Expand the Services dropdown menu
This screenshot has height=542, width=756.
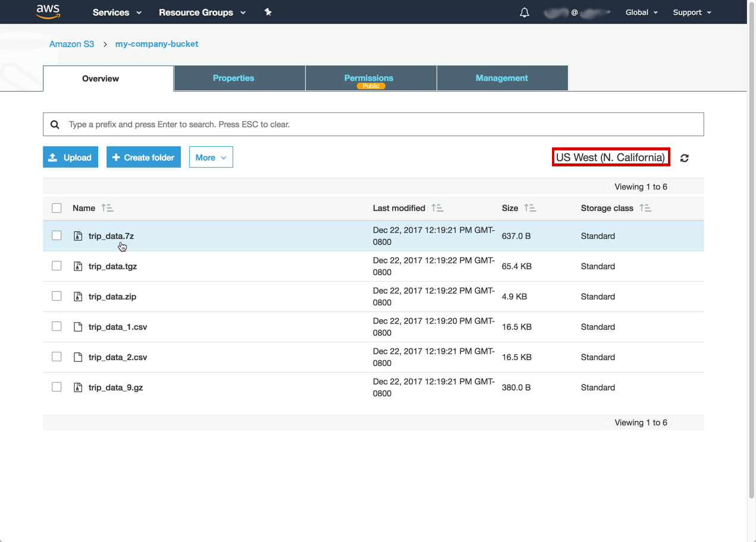pyautogui.click(x=117, y=12)
